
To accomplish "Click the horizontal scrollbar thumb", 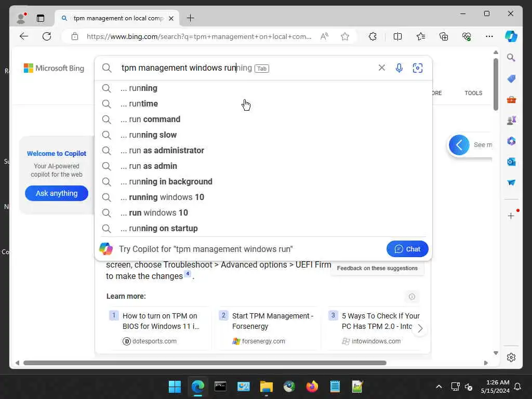I will coord(205,363).
